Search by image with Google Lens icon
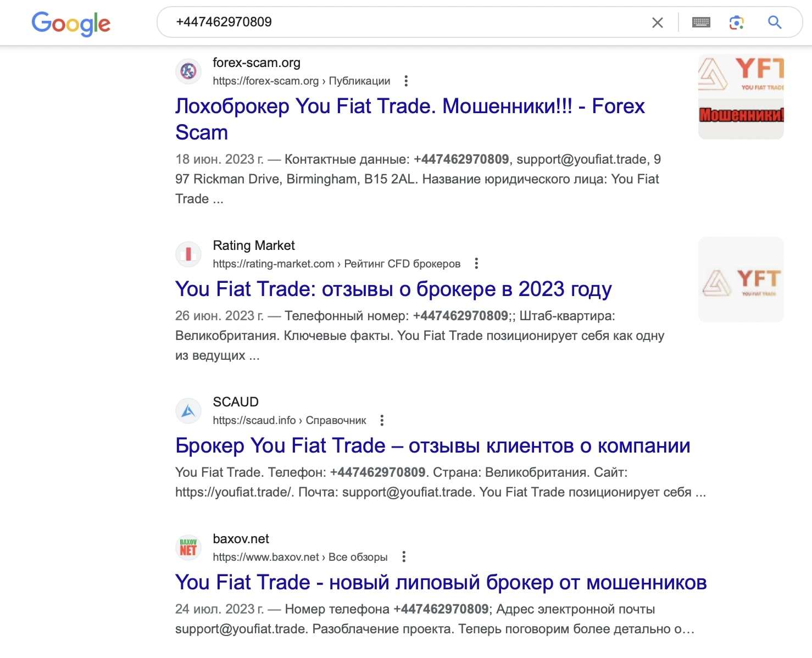The height and width of the screenshot is (658, 812). [737, 23]
